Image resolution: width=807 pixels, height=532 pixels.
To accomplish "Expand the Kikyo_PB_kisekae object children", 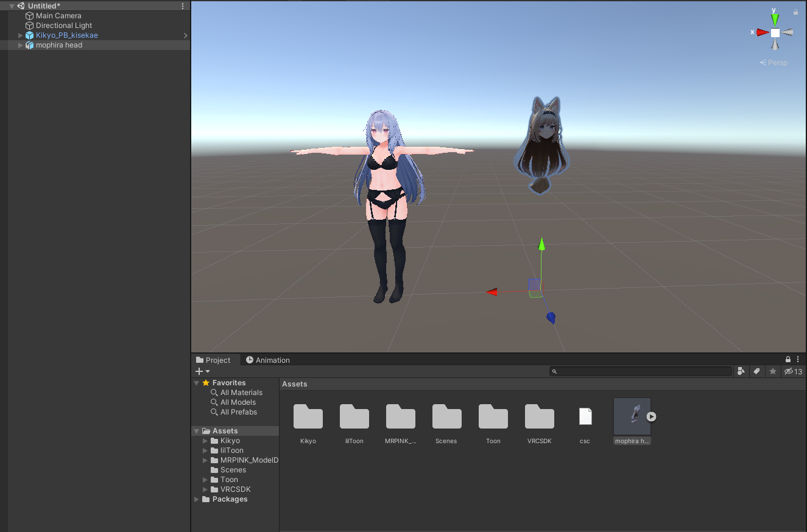I will click(x=21, y=35).
